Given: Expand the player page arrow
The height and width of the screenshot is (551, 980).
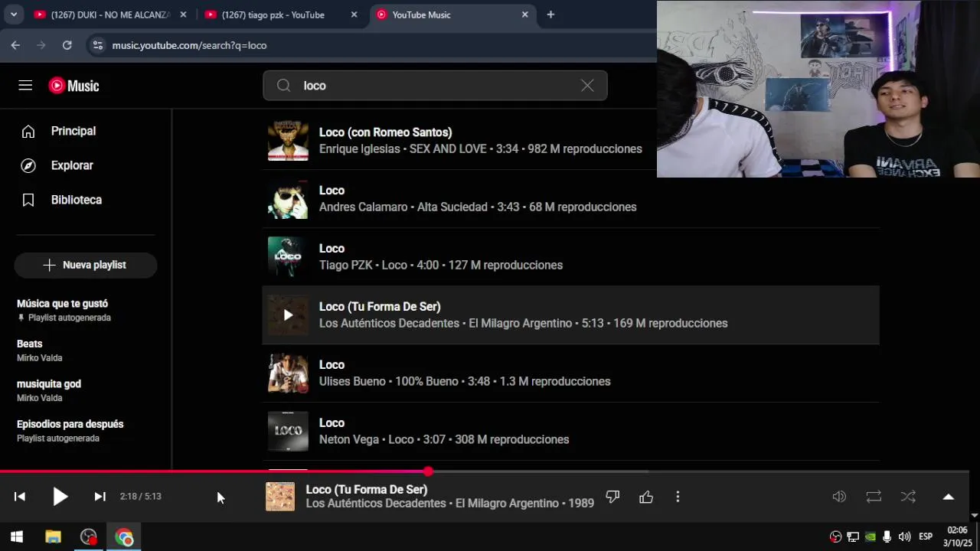Looking at the screenshot, I should 949,497.
